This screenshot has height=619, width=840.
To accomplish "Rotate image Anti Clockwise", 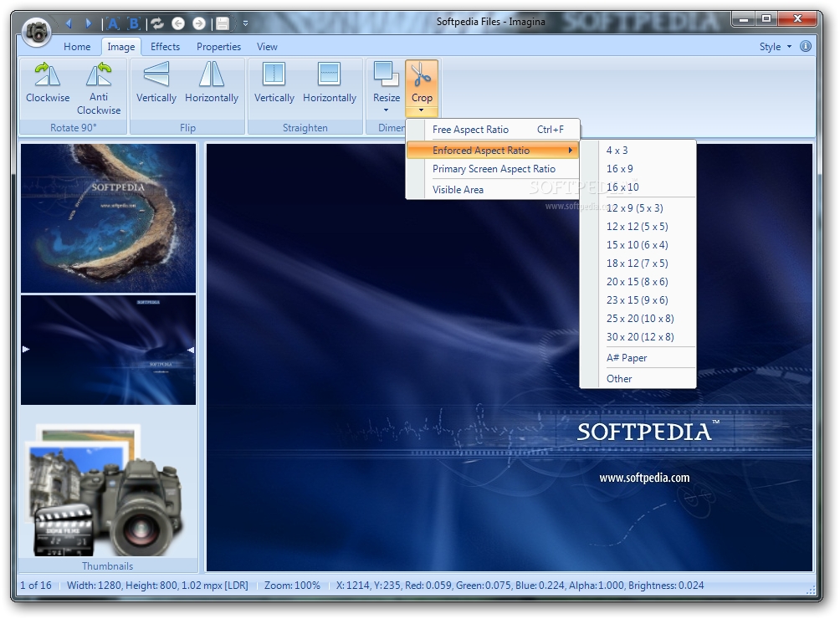I will click(x=99, y=89).
